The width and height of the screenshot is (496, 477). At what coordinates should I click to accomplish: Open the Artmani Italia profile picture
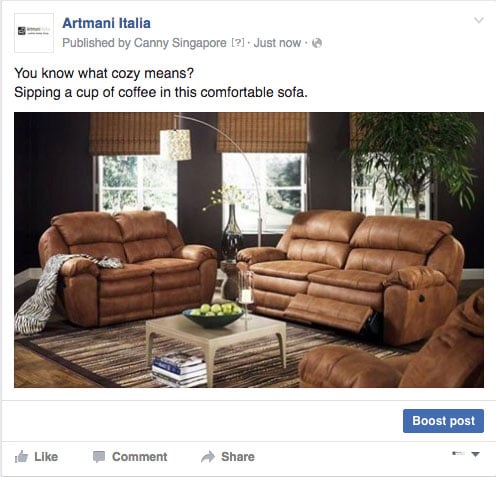tap(34, 33)
